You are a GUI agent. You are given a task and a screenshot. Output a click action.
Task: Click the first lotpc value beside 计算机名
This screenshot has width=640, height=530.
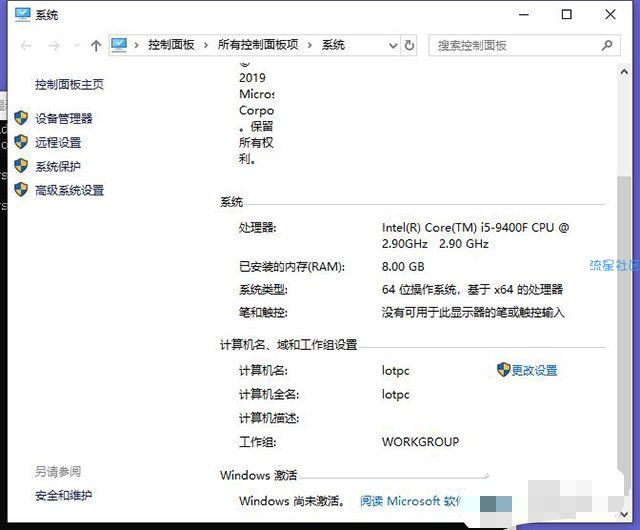point(396,371)
